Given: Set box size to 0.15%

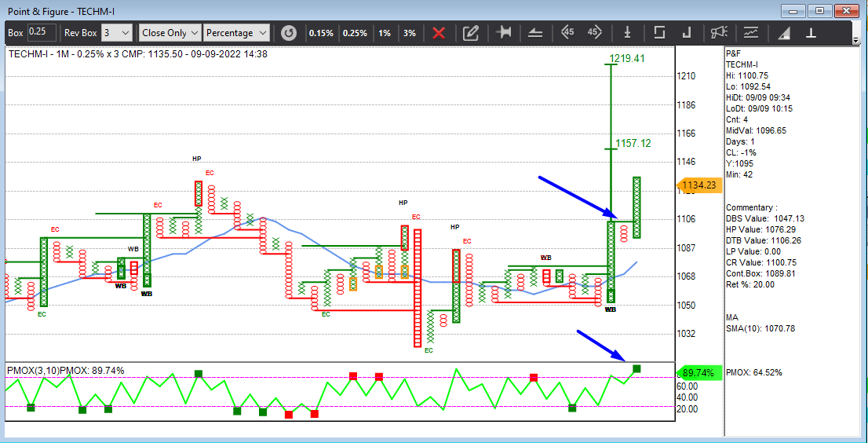Looking at the screenshot, I should [321, 33].
